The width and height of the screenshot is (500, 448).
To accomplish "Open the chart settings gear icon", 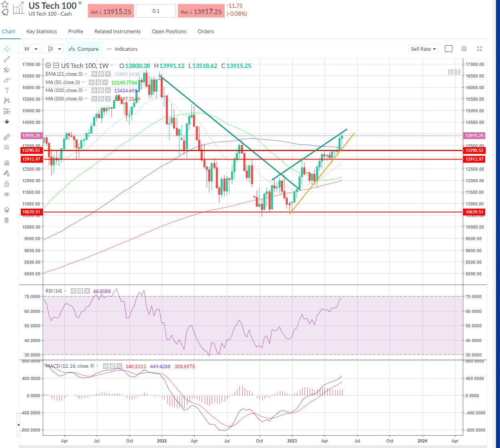I will tap(464, 49).
